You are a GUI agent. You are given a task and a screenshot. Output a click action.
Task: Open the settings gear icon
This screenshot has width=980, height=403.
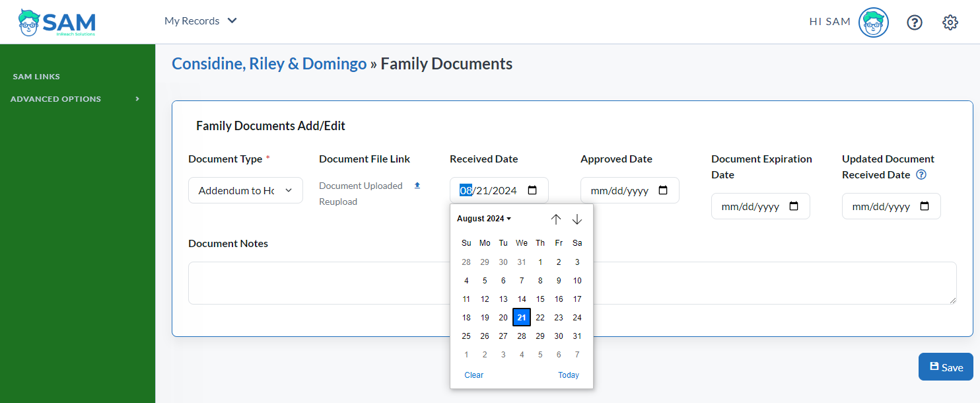[950, 22]
